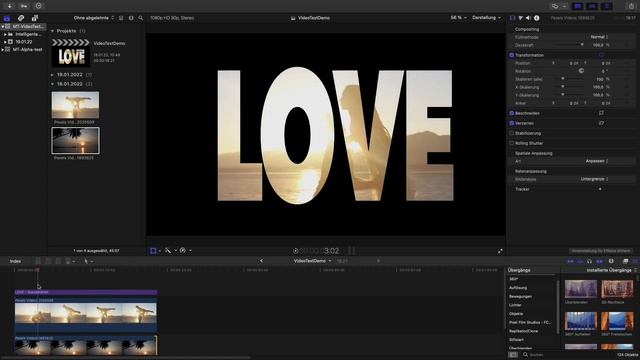The width and height of the screenshot is (640, 360).
Task: Click the share export icon
Action: coord(631,6)
